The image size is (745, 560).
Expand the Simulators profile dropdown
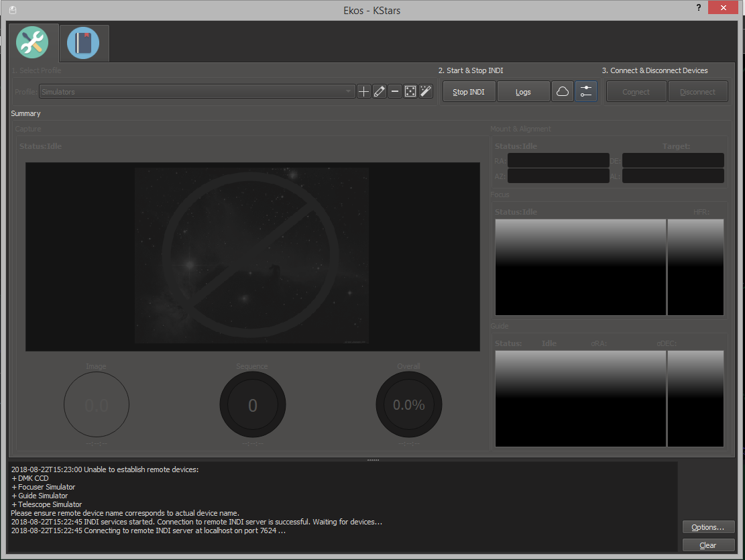click(x=197, y=92)
